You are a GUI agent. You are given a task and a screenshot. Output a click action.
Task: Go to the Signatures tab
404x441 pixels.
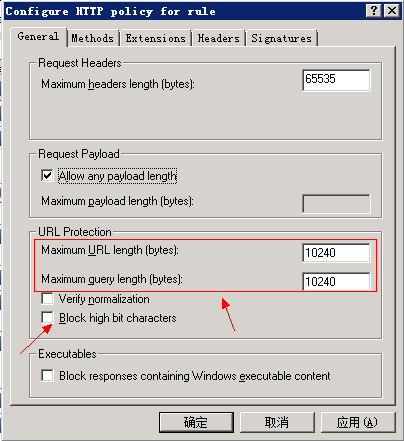click(x=282, y=38)
